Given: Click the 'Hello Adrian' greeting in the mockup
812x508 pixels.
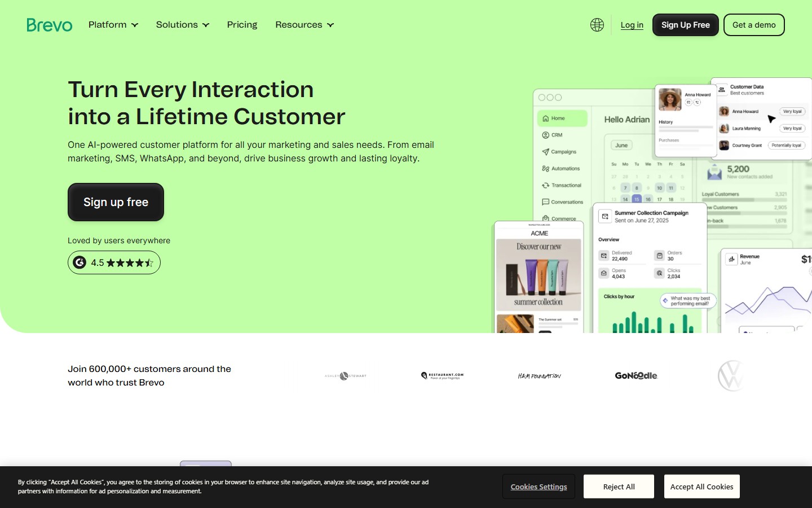Looking at the screenshot, I should (627, 120).
